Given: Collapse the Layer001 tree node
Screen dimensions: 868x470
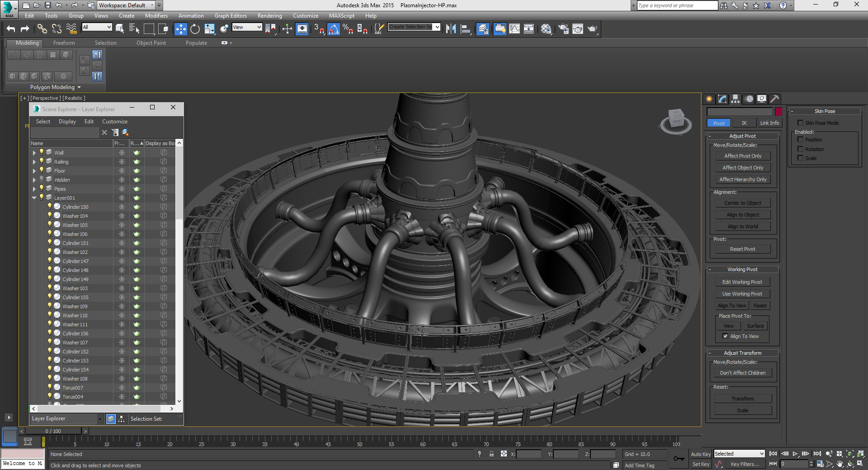Looking at the screenshot, I should pos(34,198).
